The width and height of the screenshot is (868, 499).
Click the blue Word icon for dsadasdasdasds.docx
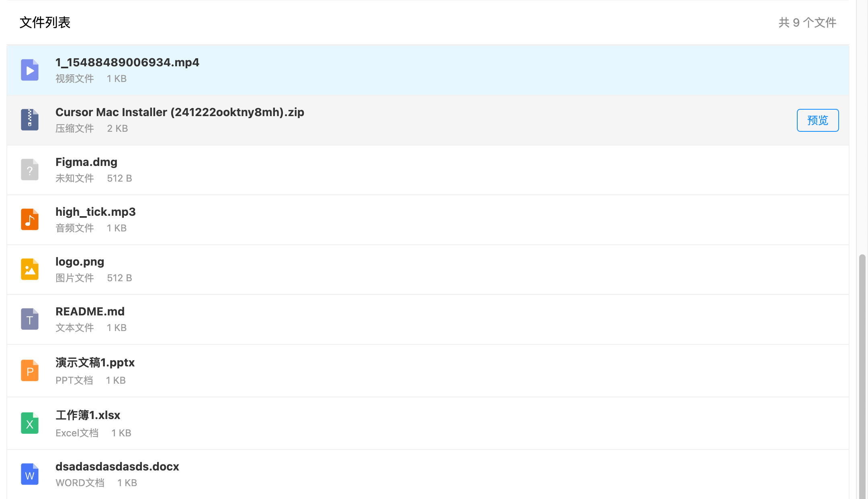(30, 474)
